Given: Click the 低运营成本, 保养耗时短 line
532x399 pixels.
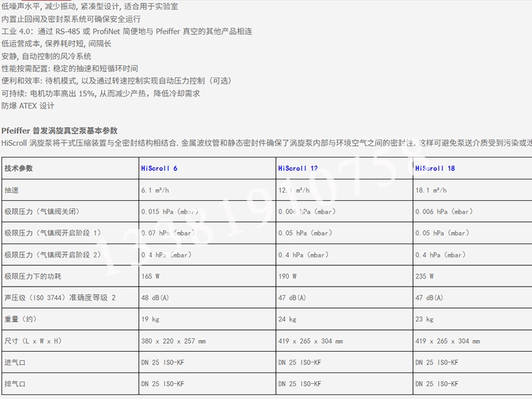Looking at the screenshot, I should (57, 44).
